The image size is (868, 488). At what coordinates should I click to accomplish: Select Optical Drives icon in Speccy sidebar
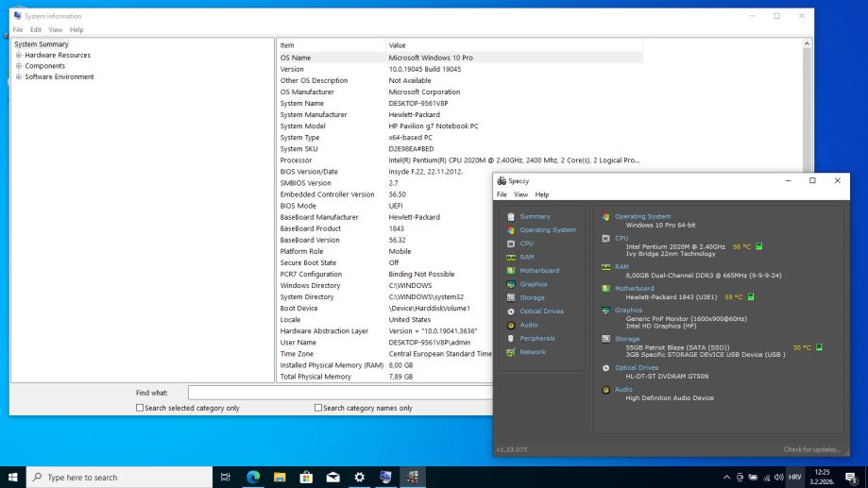tap(511, 311)
